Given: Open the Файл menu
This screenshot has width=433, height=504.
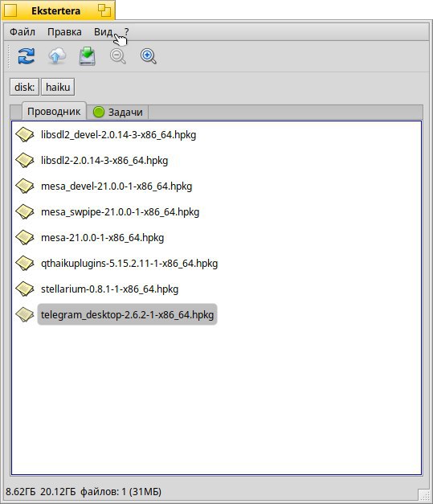Looking at the screenshot, I should click(x=22, y=32).
